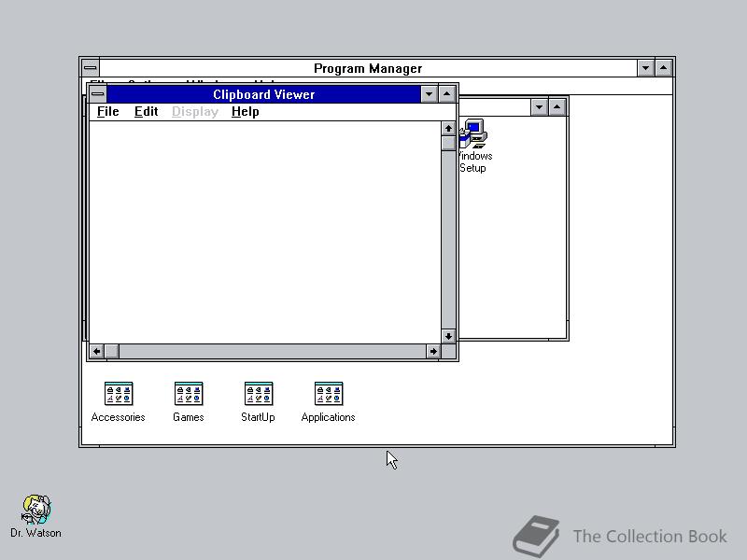
Task: Click the horizontal scrollbar thumb in Clipboard Viewer
Action: tap(111, 352)
